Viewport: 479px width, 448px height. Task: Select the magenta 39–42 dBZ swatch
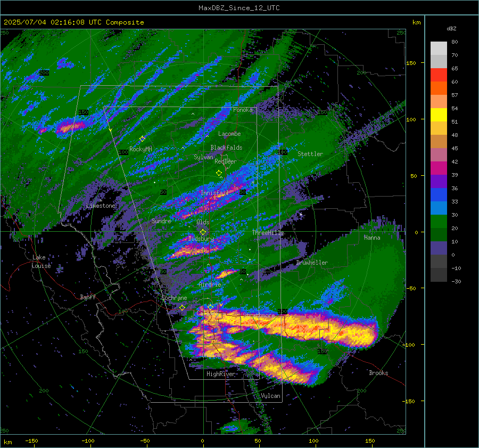tap(439, 168)
